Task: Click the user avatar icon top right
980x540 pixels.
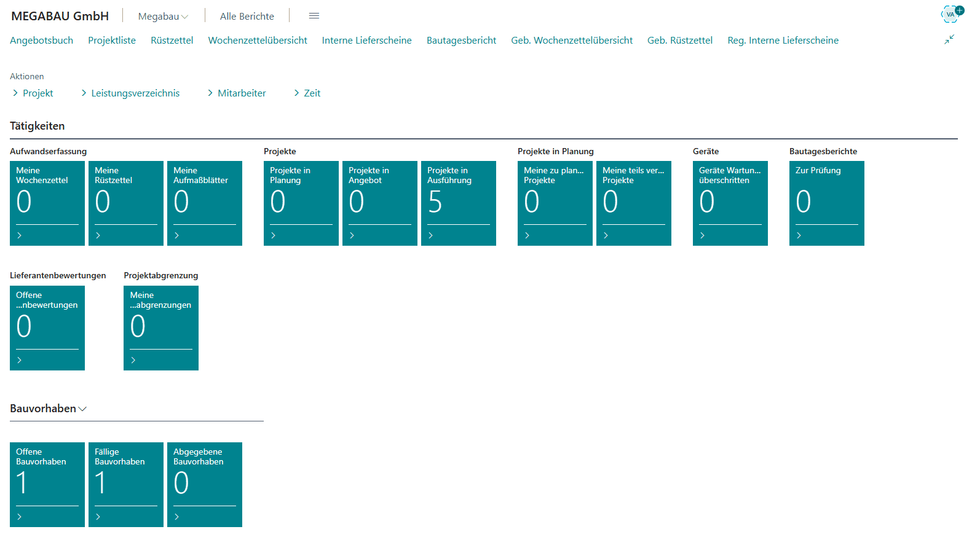Action: click(951, 14)
